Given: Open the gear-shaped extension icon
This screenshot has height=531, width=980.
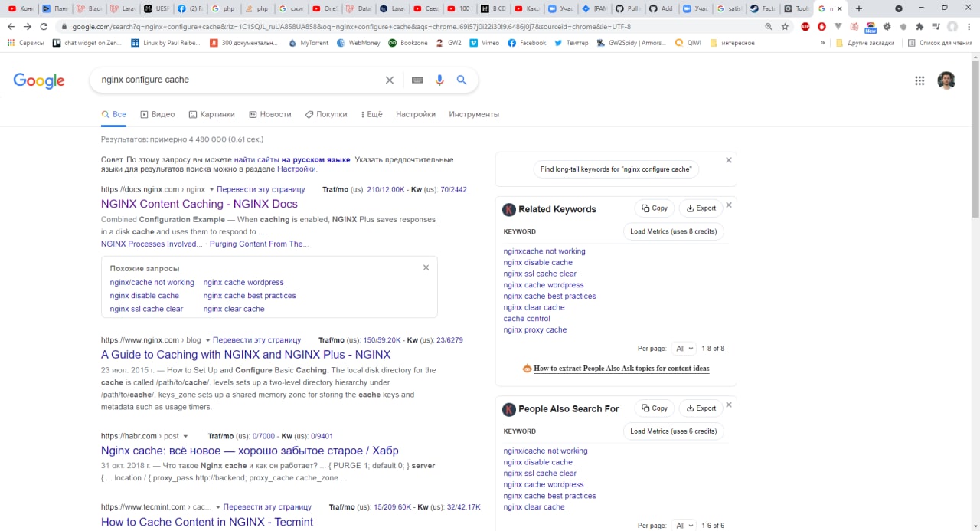Looking at the screenshot, I should [887, 26].
